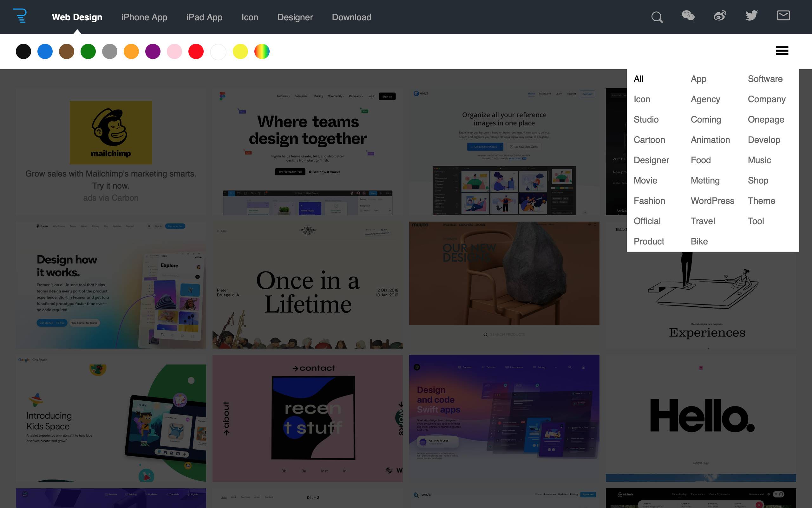Open 'Once in a Lifetime' thumbnail
Screen dimensions: 812x508
[x=307, y=285]
